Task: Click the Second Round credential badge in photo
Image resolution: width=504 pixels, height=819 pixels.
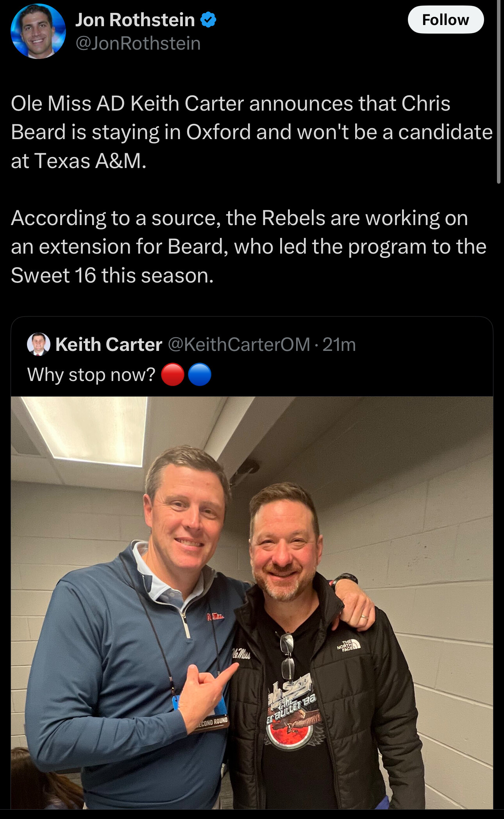Action: 212,723
